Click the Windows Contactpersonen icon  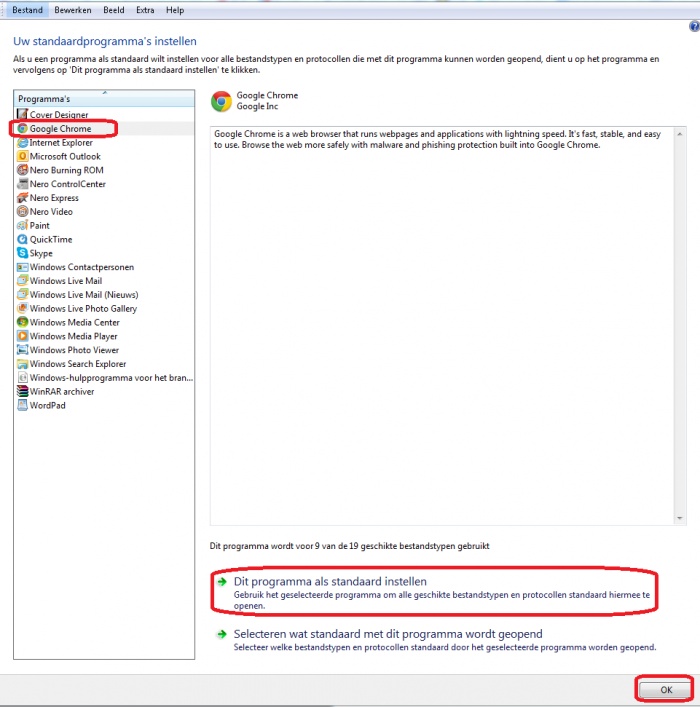click(22, 267)
